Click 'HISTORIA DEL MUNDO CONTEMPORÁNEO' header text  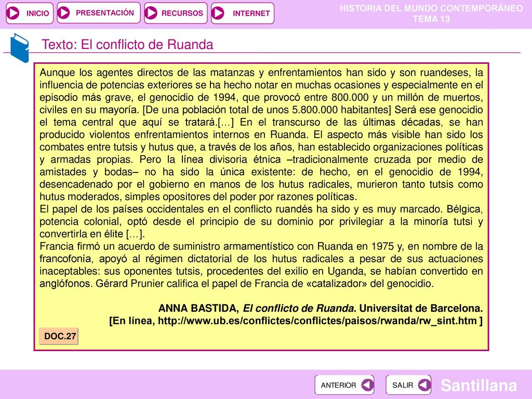431,8
